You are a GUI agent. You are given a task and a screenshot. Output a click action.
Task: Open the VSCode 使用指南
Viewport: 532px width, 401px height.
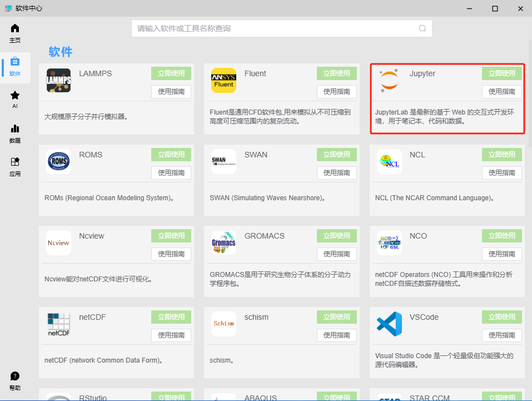[x=502, y=335]
